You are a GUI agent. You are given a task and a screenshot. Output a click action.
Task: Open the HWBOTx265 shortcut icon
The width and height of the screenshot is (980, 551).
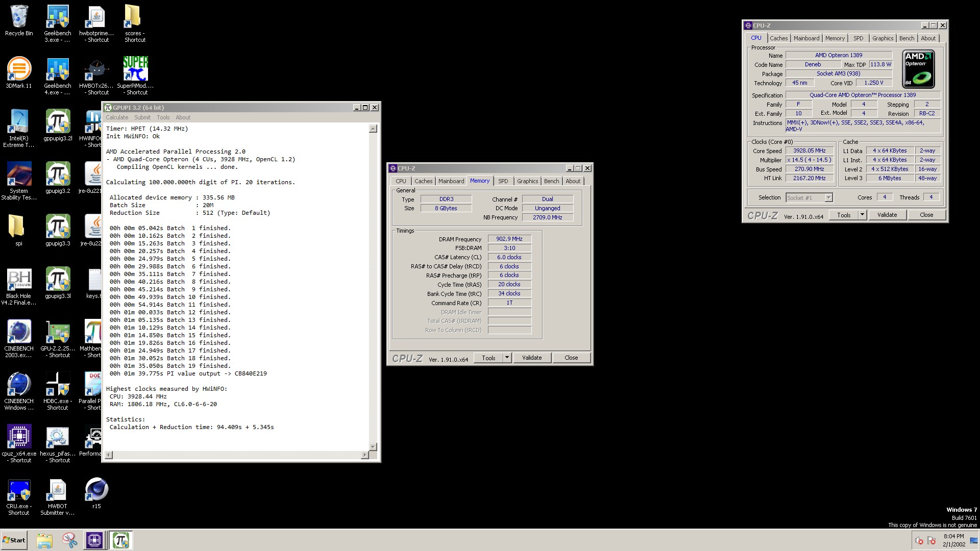96,77
